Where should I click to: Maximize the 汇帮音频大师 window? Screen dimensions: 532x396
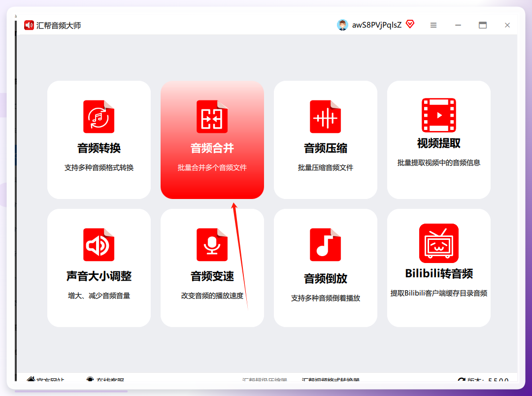pos(482,25)
